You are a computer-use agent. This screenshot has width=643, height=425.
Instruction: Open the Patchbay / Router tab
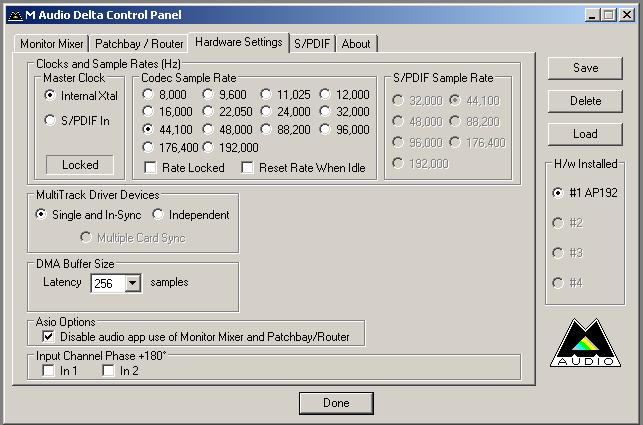tap(139, 43)
